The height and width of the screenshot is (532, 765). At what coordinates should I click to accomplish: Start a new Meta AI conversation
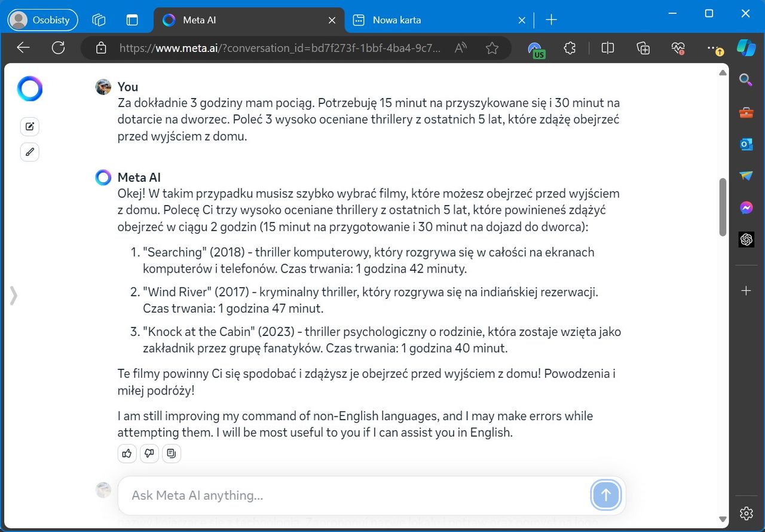30,126
